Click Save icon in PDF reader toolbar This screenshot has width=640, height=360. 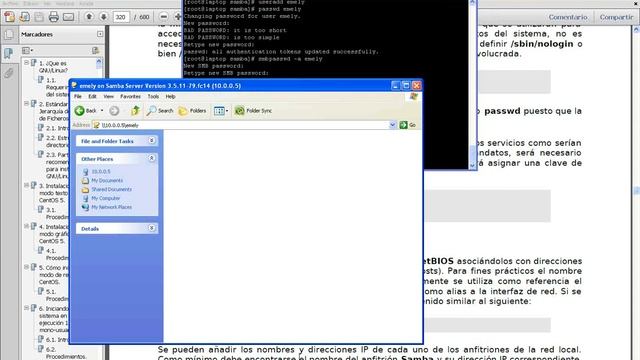(39, 17)
